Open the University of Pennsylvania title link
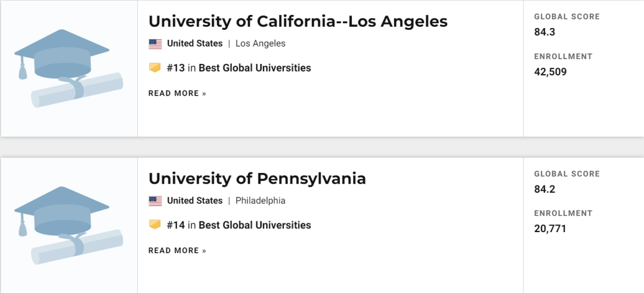This screenshot has width=644, height=293. coord(257,178)
